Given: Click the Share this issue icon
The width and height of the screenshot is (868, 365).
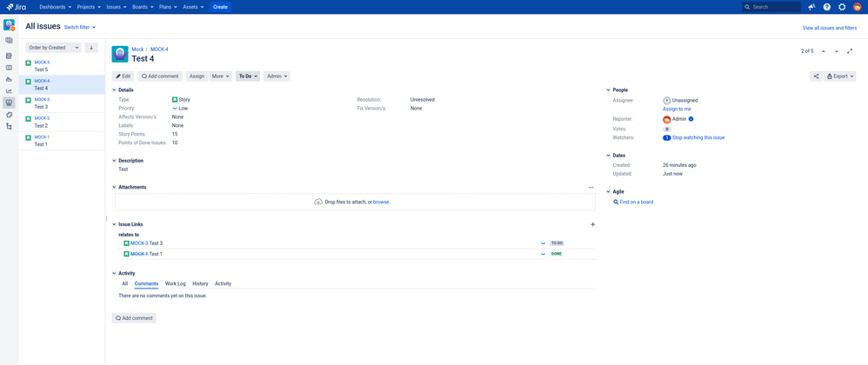Looking at the screenshot, I should click(816, 76).
